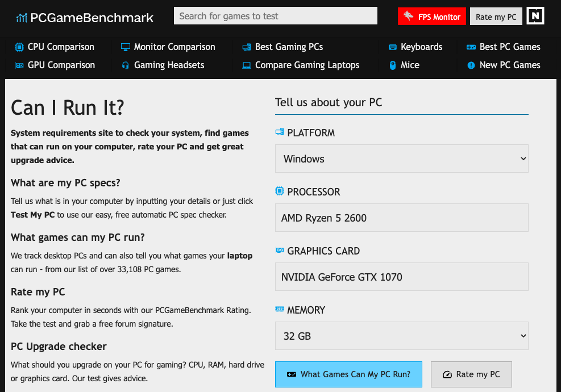Click the PLATFORM label text
This screenshot has width=561, height=392.
click(x=311, y=133)
